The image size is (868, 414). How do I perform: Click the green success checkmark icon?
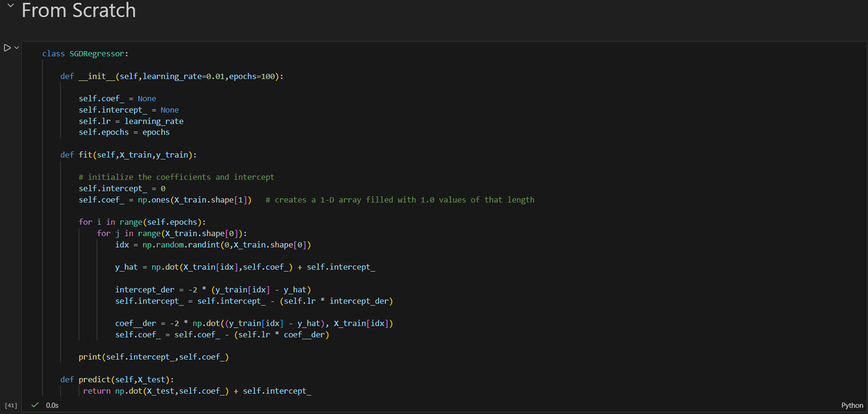(x=35, y=405)
